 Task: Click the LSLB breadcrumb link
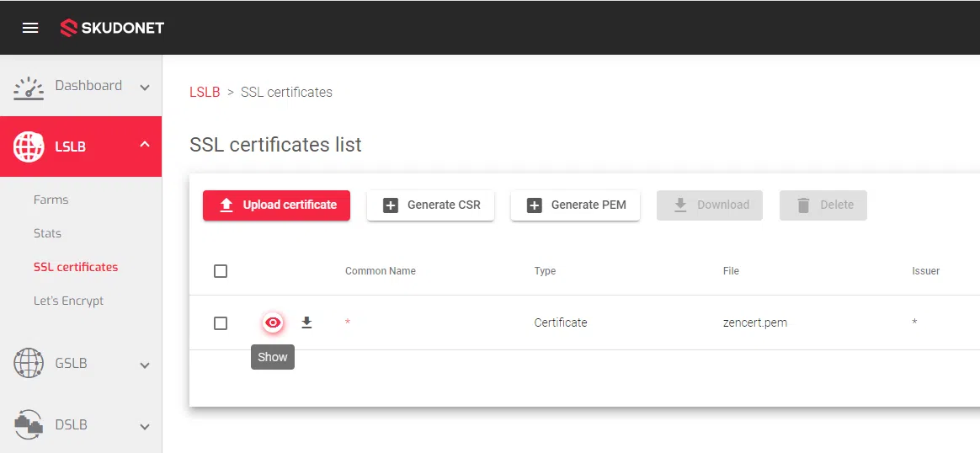click(x=205, y=93)
